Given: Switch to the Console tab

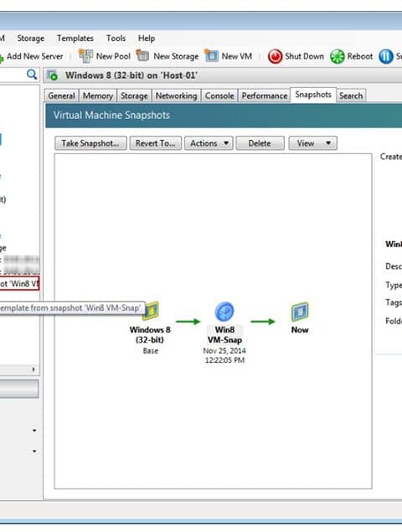Looking at the screenshot, I should pos(219,96).
